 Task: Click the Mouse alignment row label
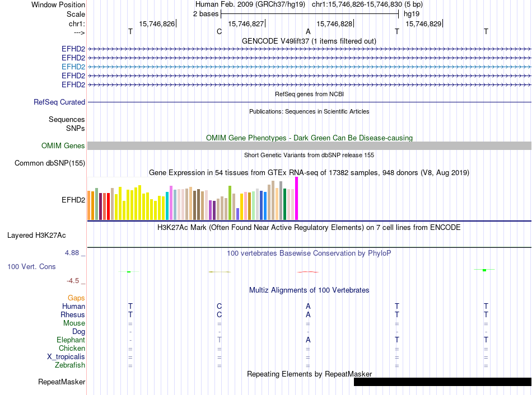coord(74,323)
